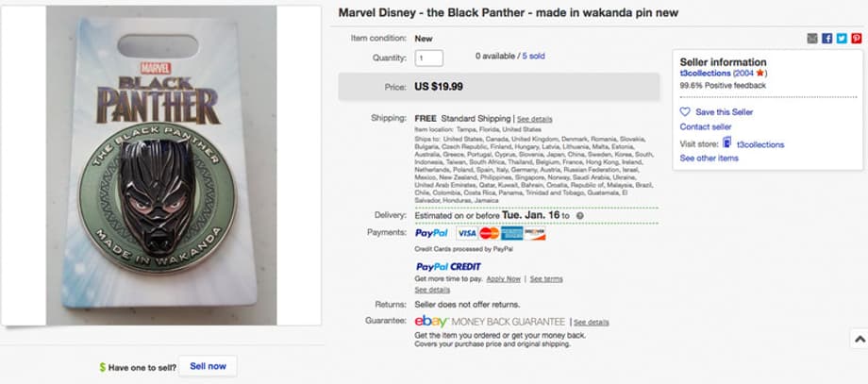The image size is (868, 384).
Task: Share the listing by email icon
Action: point(812,39)
